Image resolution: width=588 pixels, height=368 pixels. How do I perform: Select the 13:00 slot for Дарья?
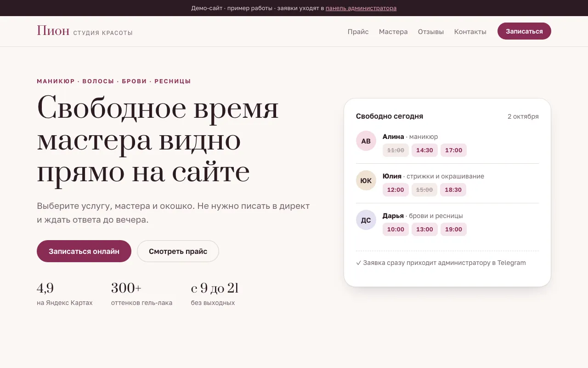[x=425, y=229]
